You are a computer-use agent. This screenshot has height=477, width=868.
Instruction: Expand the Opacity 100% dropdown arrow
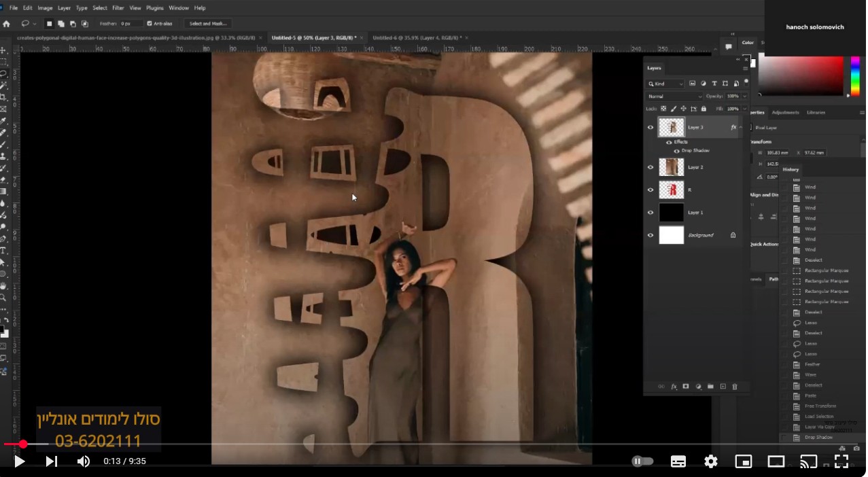pos(745,96)
